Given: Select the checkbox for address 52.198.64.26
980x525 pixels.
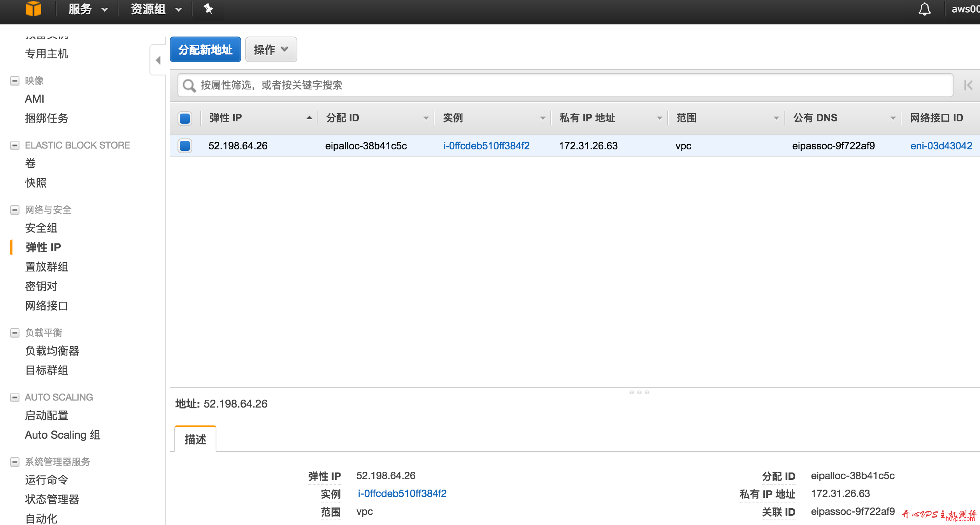Looking at the screenshot, I should (185, 146).
